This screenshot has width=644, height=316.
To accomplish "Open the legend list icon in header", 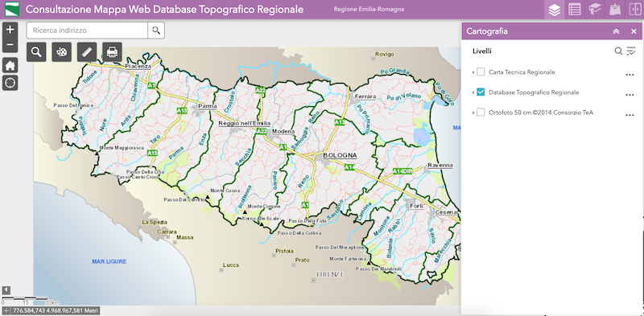I will tap(574, 10).
